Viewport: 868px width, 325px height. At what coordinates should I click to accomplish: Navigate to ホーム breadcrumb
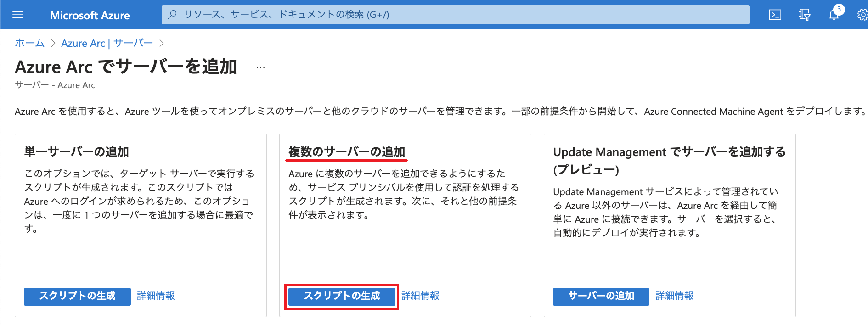pos(29,43)
